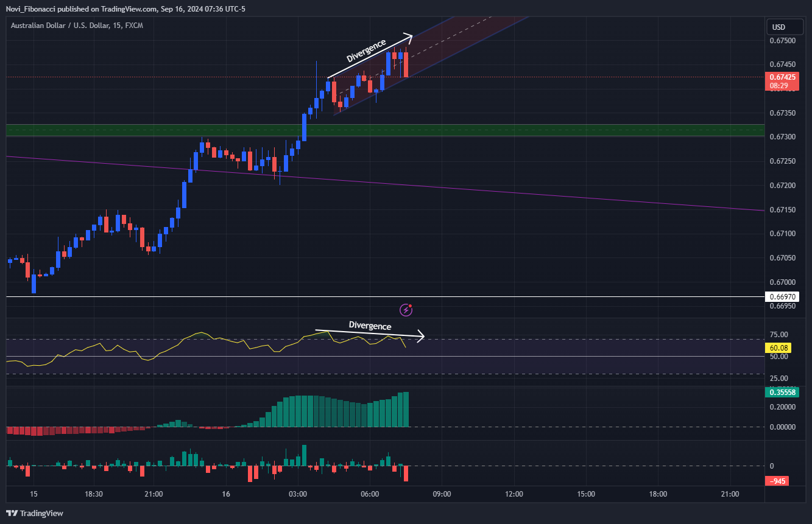Click the 0.67350 price axis label
Viewport: 812px width, 524px height.
coord(782,113)
